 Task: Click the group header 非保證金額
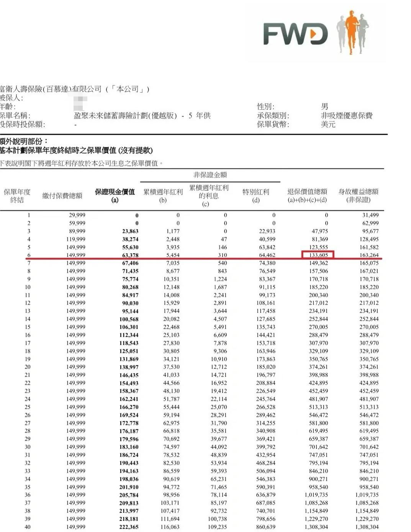(210, 175)
